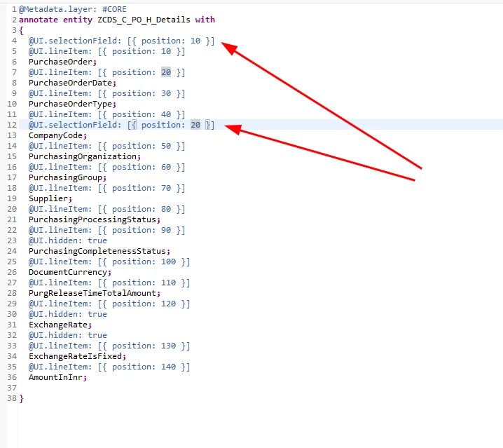The height and width of the screenshot is (448, 503).
Task: Click lineItem annotation with position 10
Action: [106, 51]
